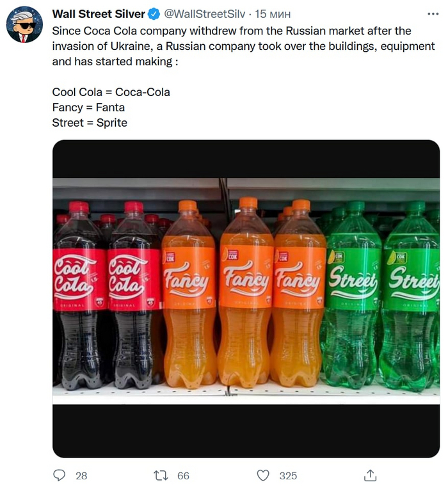Like the tweet with the heart icon

click(263, 475)
